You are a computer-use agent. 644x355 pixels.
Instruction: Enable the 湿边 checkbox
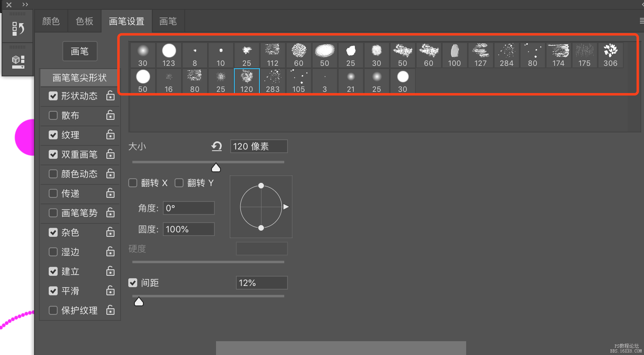click(x=53, y=252)
